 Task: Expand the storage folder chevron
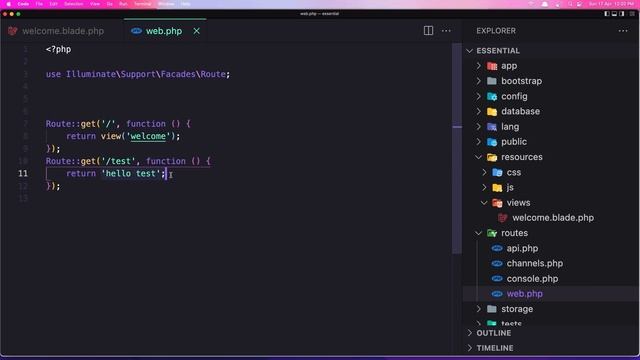click(479, 309)
